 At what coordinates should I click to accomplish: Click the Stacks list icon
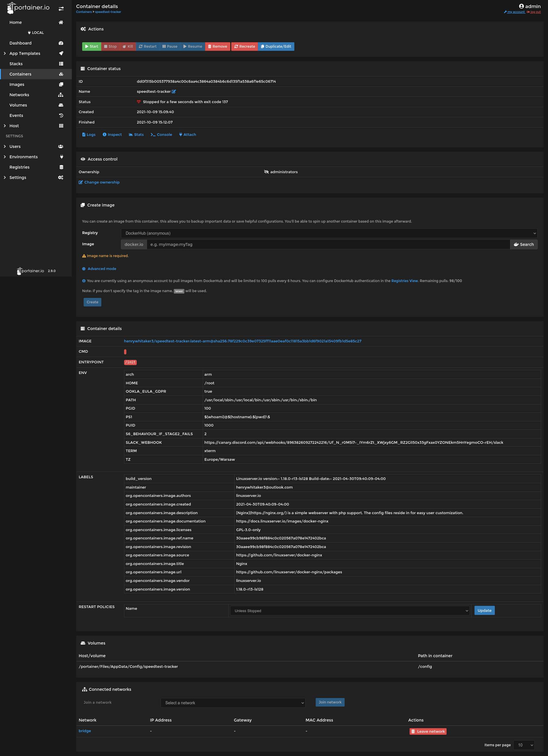[61, 64]
